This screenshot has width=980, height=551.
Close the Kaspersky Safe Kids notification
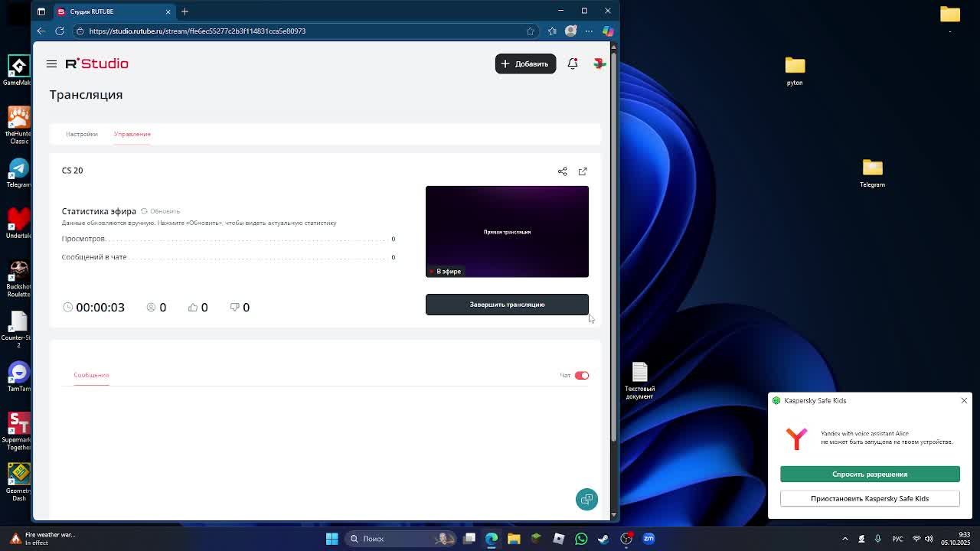[964, 400]
